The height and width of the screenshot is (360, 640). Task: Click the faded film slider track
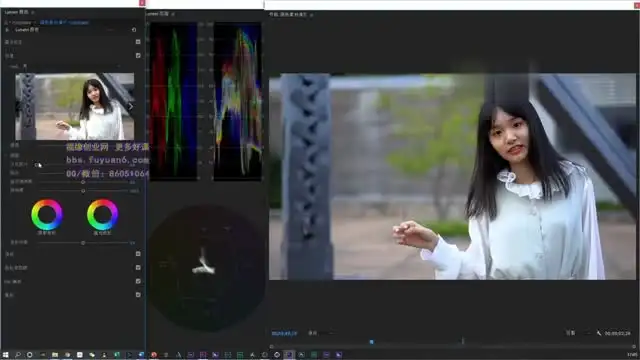(83, 164)
